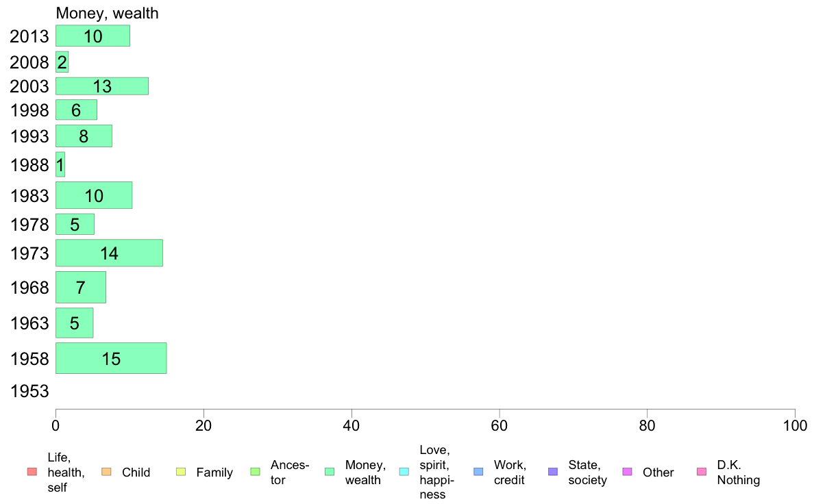The width and height of the screenshot is (814, 504).
Task: Select the 1968 bar with value 7
Action: tap(80, 287)
